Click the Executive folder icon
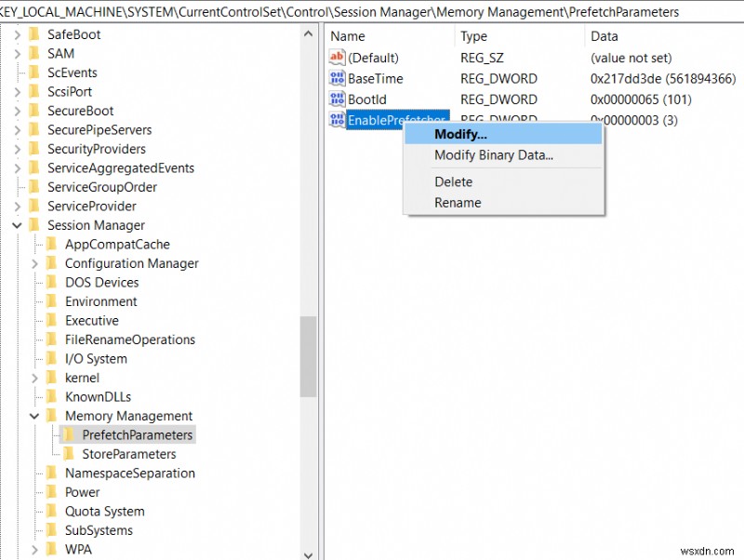 click(x=52, y=320)
